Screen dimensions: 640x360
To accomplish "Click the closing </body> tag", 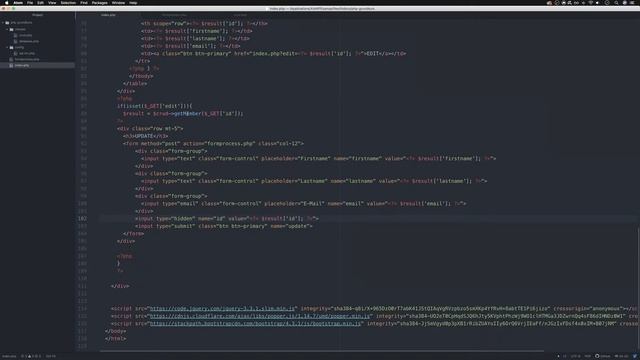I will (116, 331).
